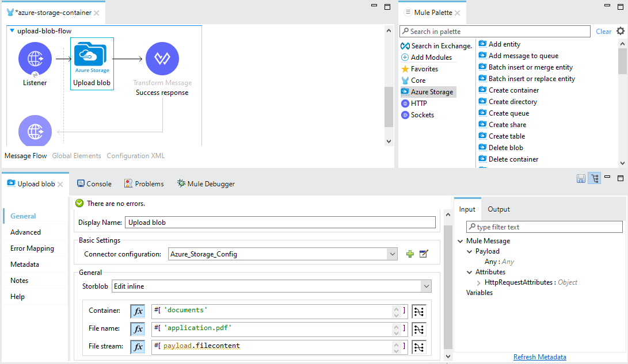Screen dimensions: 628x364
Task: Open the Connector configuration dropdown
Action: tap(392, 254)
